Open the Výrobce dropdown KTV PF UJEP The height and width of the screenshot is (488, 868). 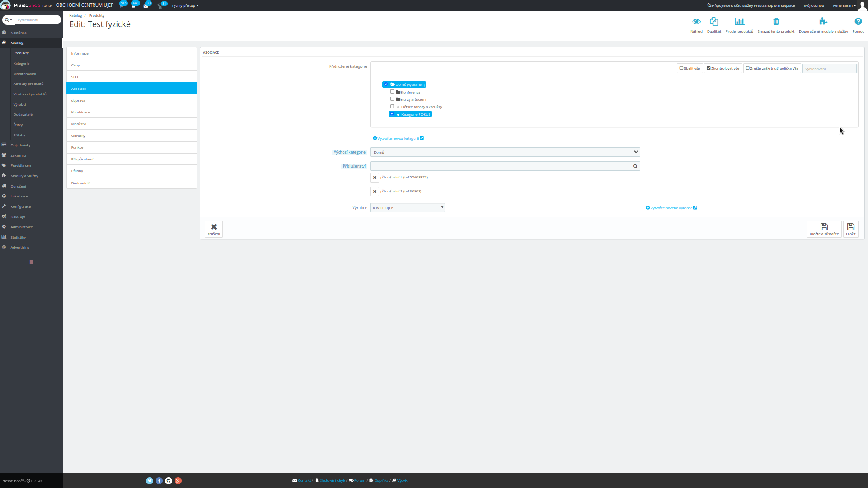point(407,208)
